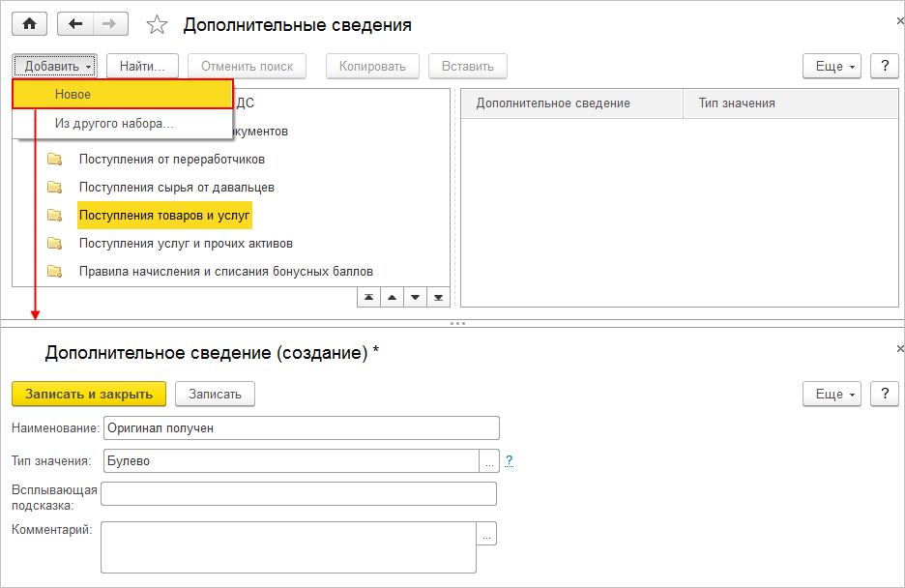Click folder icon of Поступления услуг и прочих активов
This screenshot has height=588, width=905.
tap(55, 244)
